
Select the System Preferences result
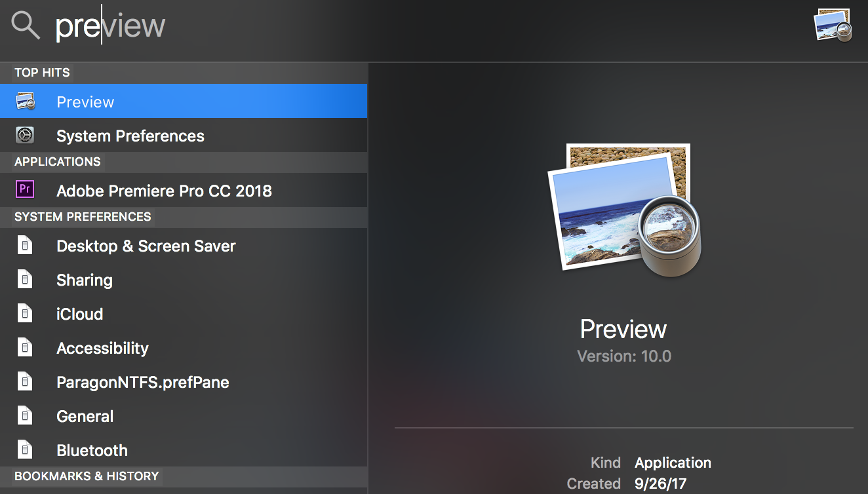[x=184, y=136]
